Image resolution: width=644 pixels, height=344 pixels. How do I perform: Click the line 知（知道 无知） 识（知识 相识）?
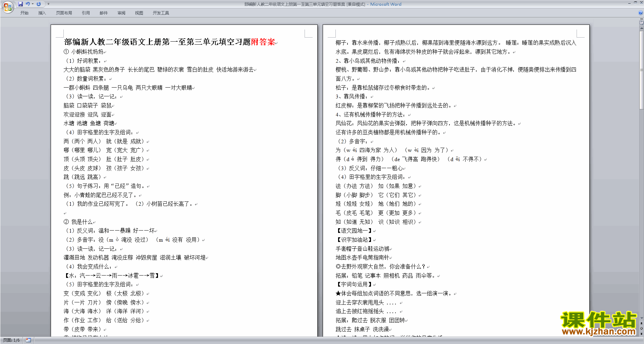pos(377,222)
